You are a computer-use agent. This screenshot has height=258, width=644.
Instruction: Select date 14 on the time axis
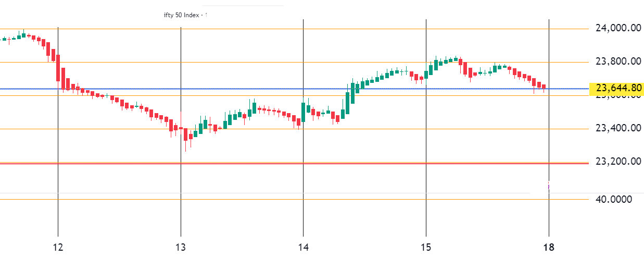coord(304,247)
